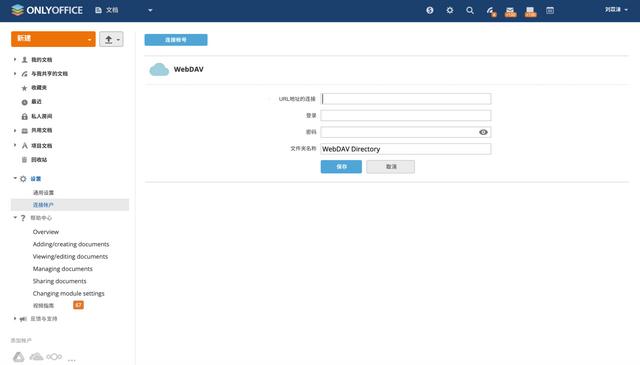Image resolution: width=640 pixels, height=365 pixels.
Task: Open General settings sidebar item
Action: 43,192
